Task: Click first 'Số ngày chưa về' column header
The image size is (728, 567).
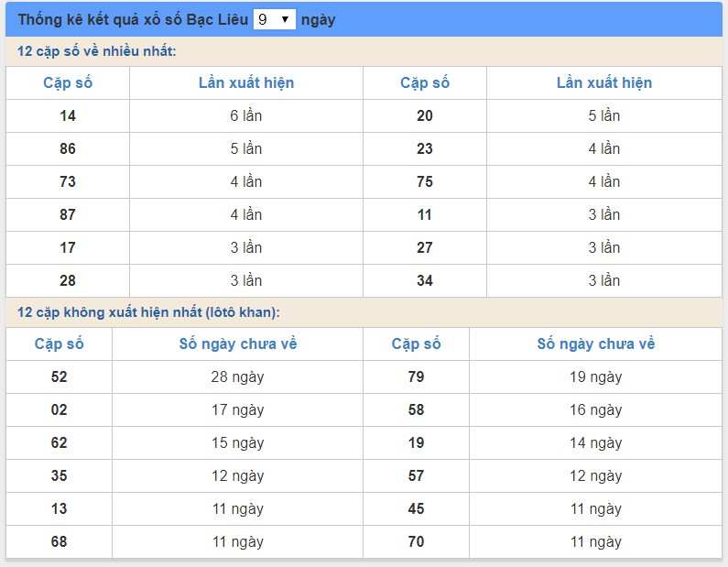Action: coord(238,343)
